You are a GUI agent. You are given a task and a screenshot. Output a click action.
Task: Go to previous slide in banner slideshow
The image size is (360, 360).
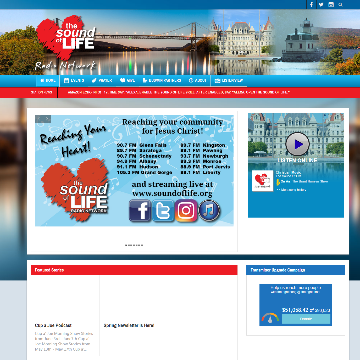(39, 119)
